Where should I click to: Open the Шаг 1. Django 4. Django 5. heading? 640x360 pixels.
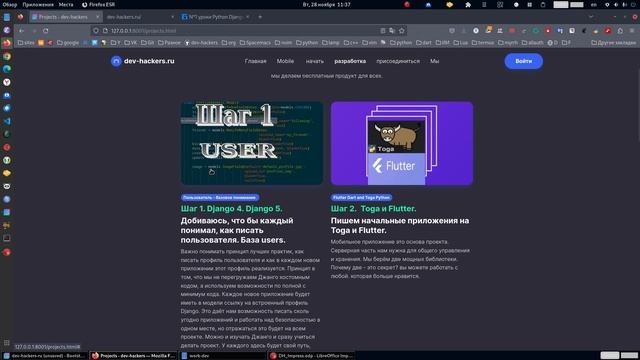231,209
